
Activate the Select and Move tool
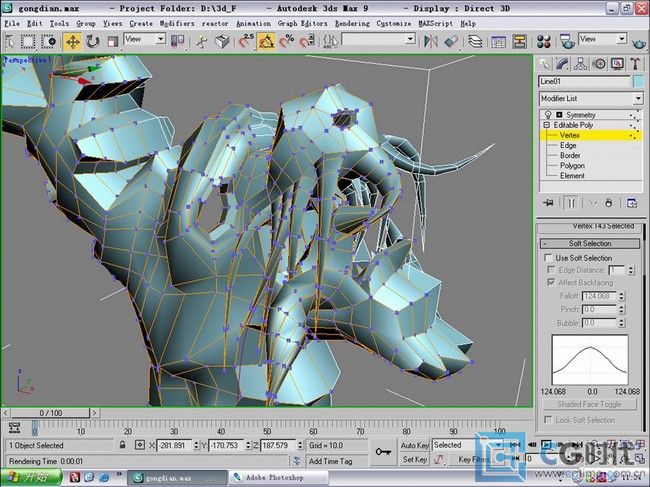click(73, 41)
